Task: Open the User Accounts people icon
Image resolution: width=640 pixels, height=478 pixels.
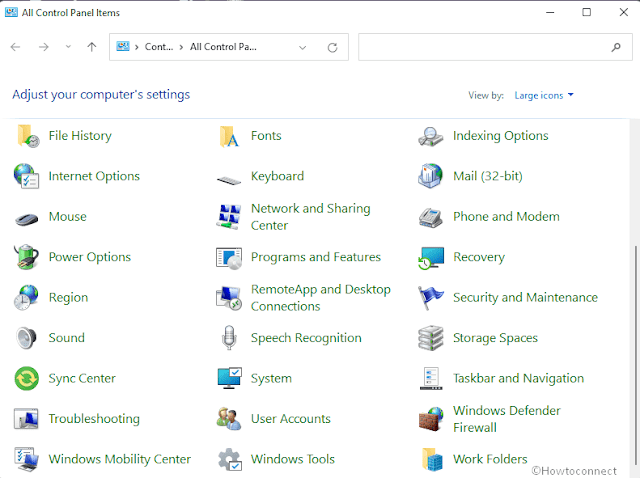Action: [229, 418]
